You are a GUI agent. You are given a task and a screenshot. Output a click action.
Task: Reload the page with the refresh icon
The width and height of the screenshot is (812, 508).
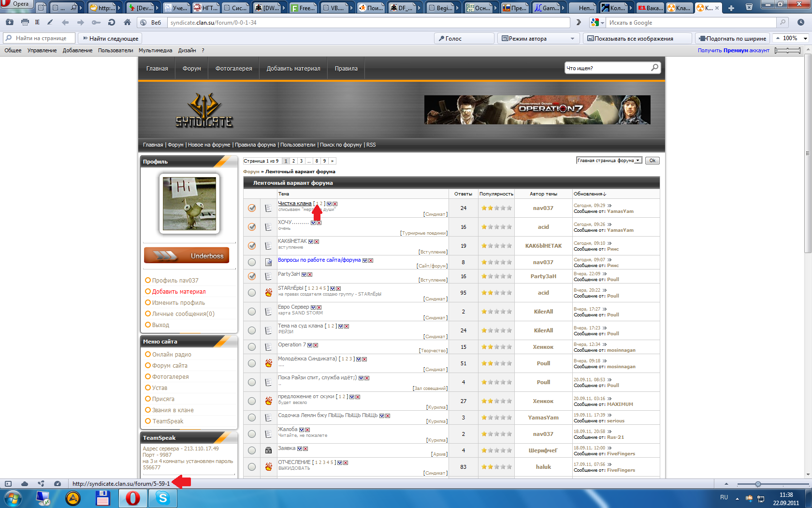112,22
